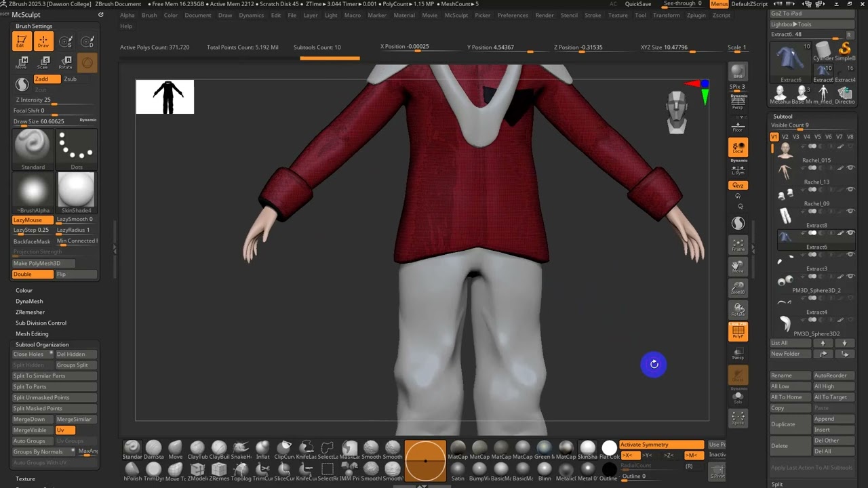This screenshot has height=488, width=868.
Task: Select the Inflat brush icon
Action: pos(262,449)
